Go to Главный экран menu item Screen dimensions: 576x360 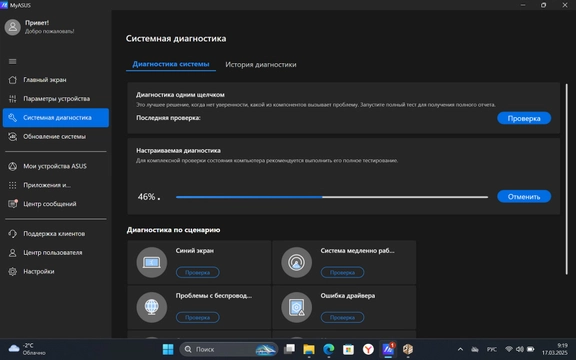pos(56,80)
